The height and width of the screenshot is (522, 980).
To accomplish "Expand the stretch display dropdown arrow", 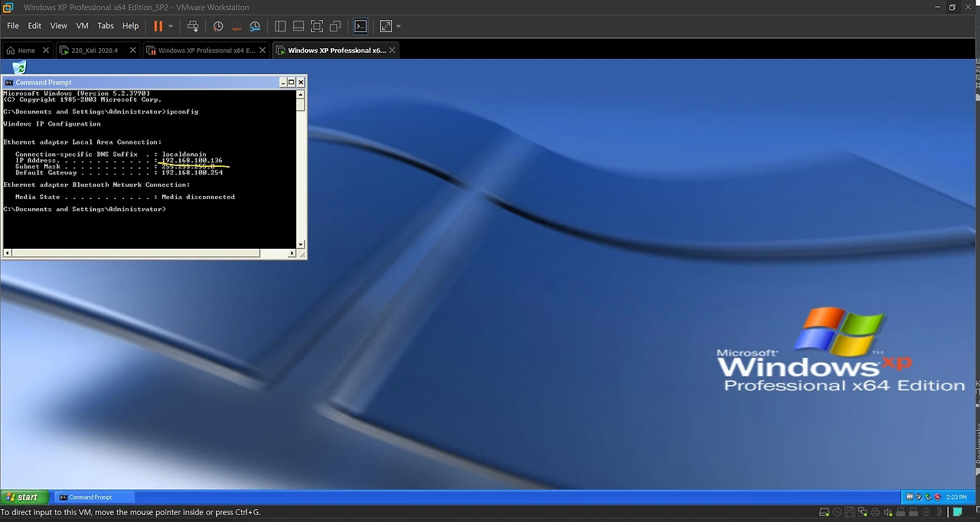I will point(398,26).
